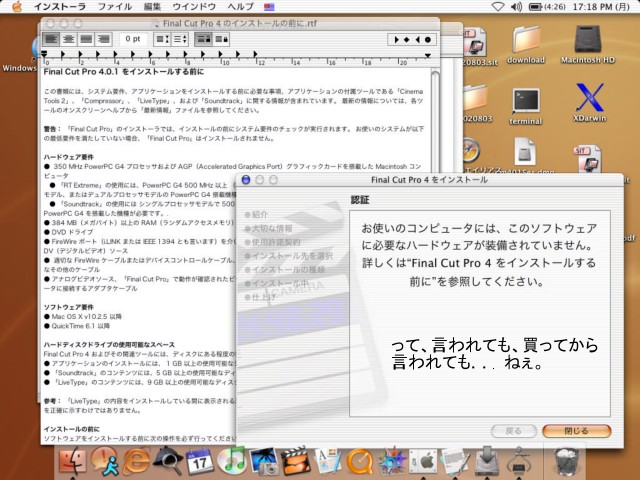Open the Apple menu
This screenshot has height=480, width=640.
(x=17, y=6)
